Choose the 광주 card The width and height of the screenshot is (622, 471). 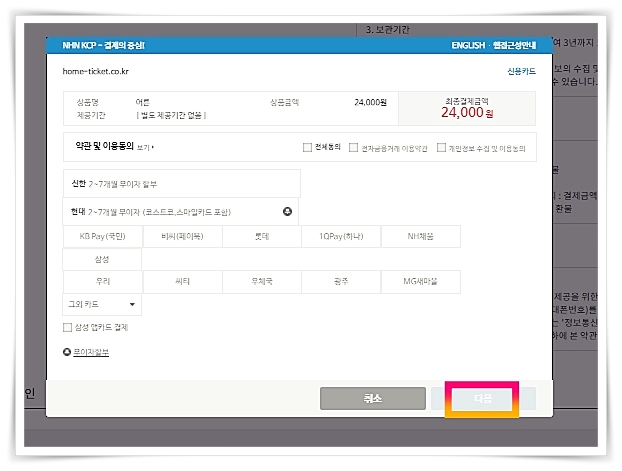tap(341, 282)
